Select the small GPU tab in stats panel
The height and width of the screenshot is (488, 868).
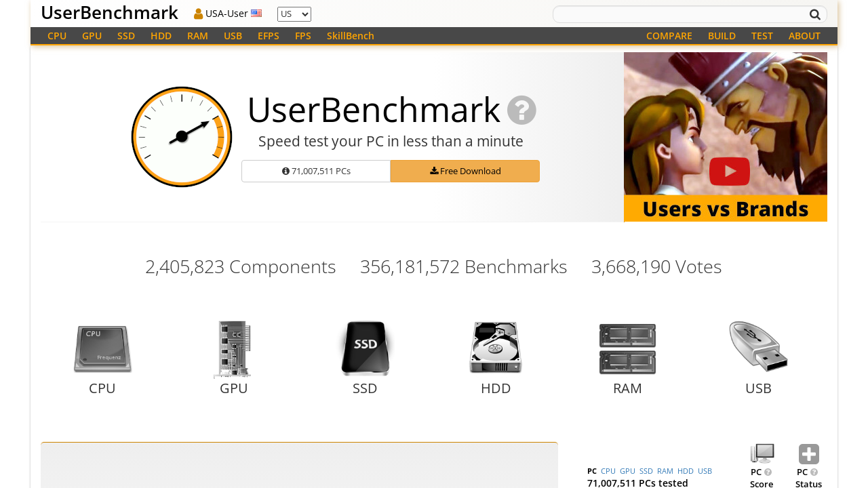[627, 471]
